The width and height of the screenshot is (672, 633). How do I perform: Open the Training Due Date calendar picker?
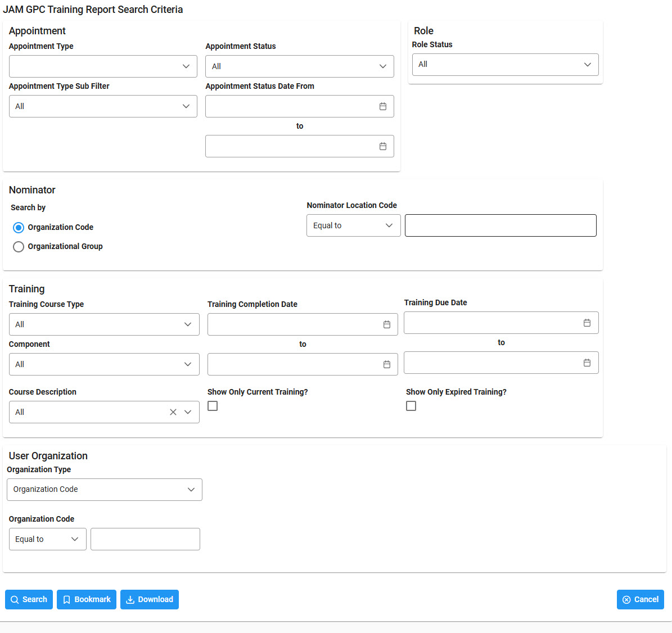tap(587, 323)
